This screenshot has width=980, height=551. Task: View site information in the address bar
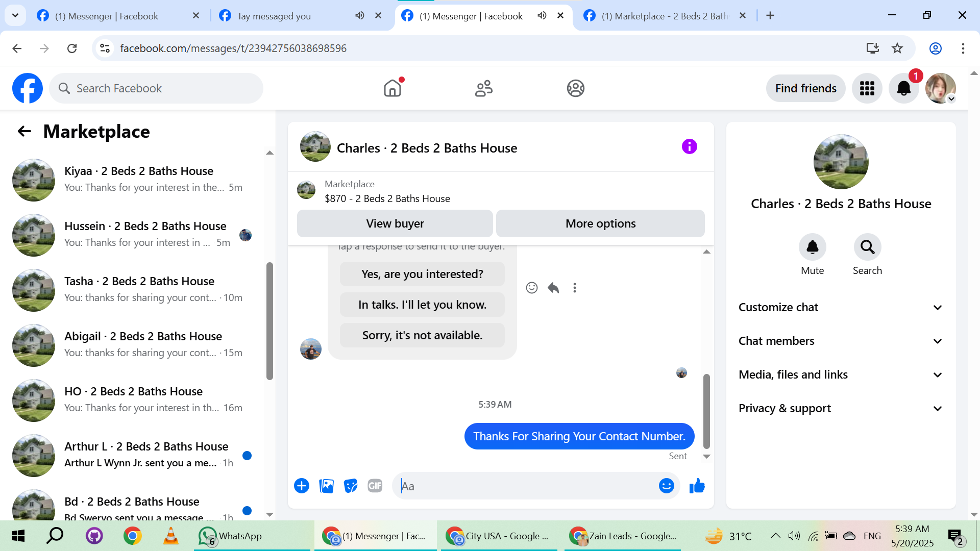point(105,48)
